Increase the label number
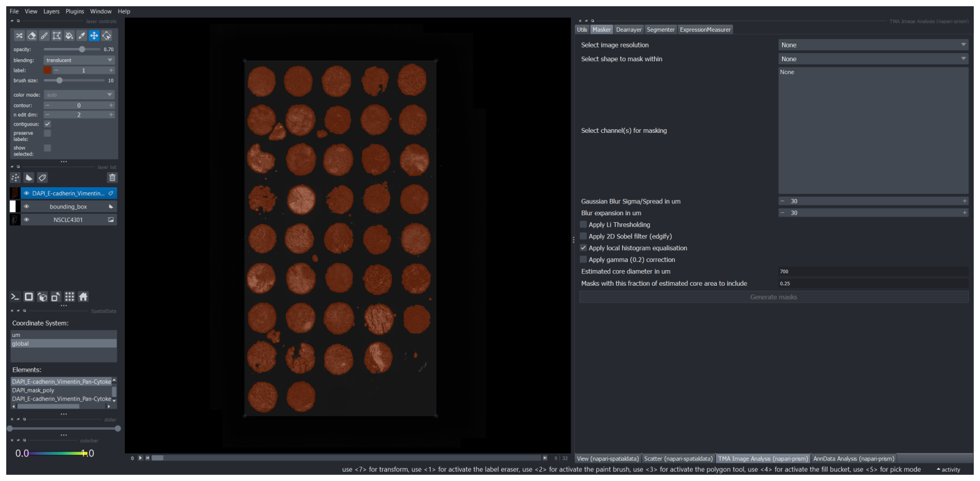The width and height of the screenshot is (980, 481). coord(111,70)
